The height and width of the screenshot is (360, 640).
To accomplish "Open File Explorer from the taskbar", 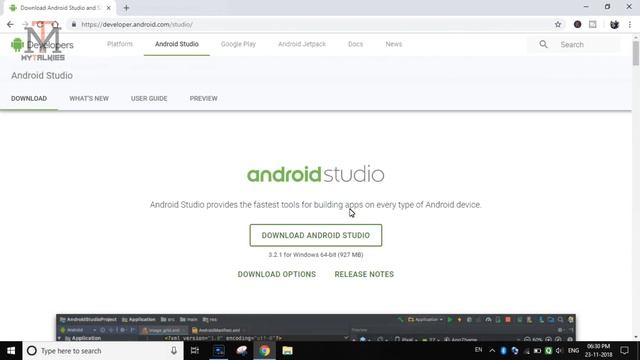I will pyautogui.click(x=287, y=351).
